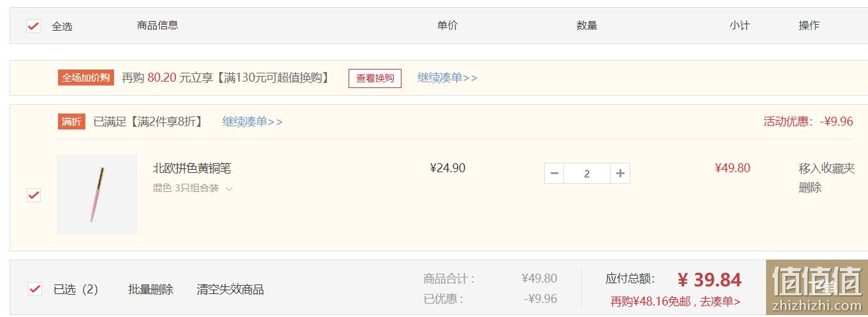Image resolution: width=868 pixels, height=317 pixels.
Task: Click 批量删除 in the footer
Action: pos(150,290)
